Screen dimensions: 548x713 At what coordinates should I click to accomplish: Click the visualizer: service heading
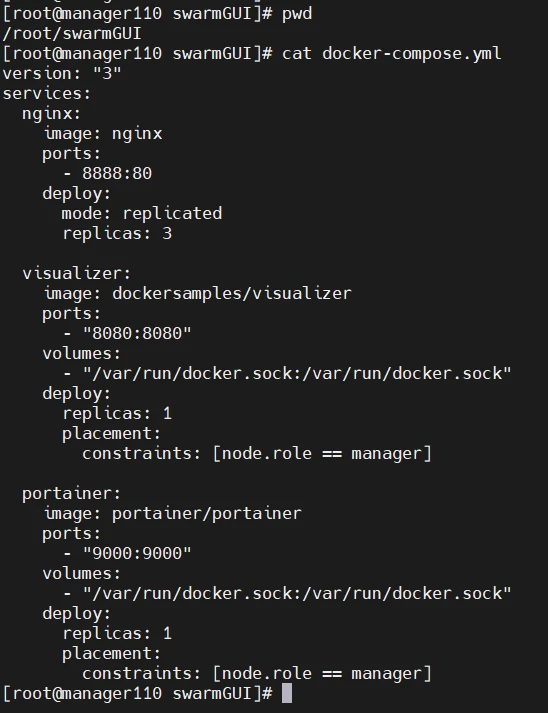(x=76, y=273)
